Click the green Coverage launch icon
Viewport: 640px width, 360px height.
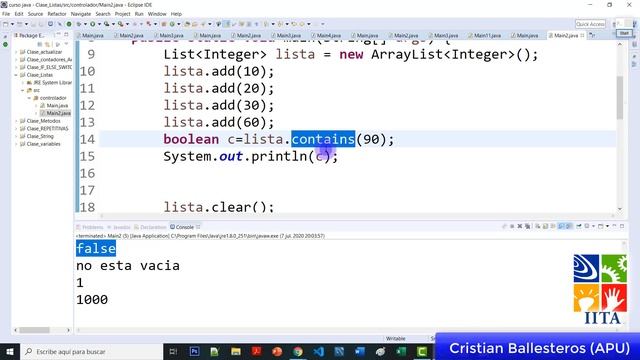(107, 24)
